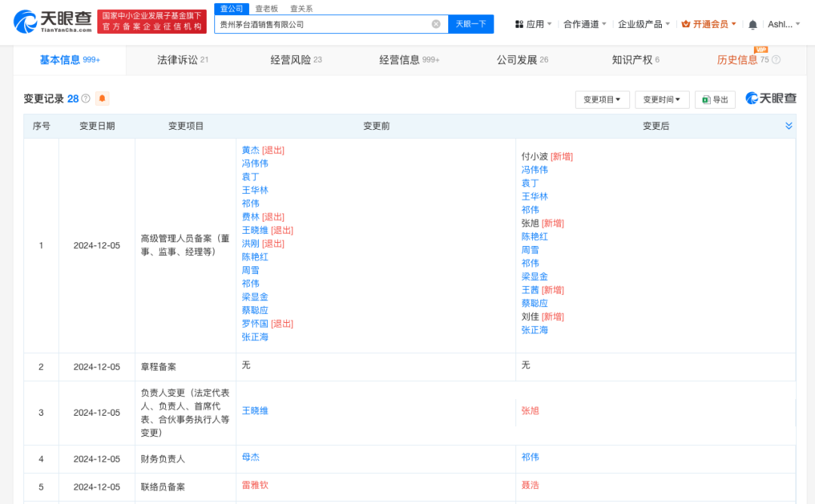Open 洪刚 link marked 退出
Screen dimensions: 815x504
(251, 243)
